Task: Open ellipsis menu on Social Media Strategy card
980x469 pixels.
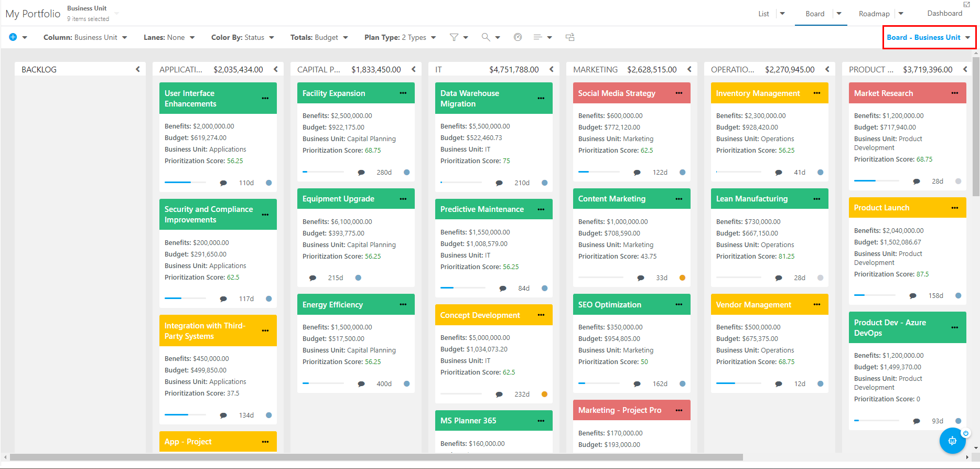Action: [x=679, y=93]
